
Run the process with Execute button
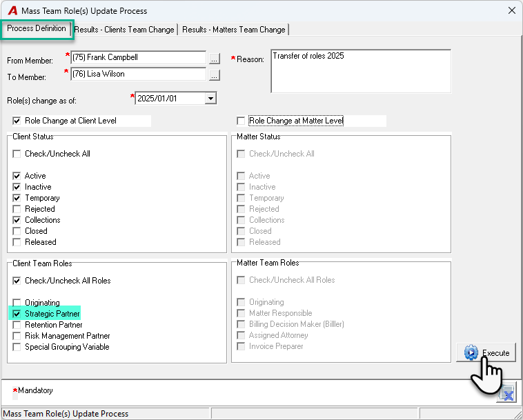click(486, 352)
